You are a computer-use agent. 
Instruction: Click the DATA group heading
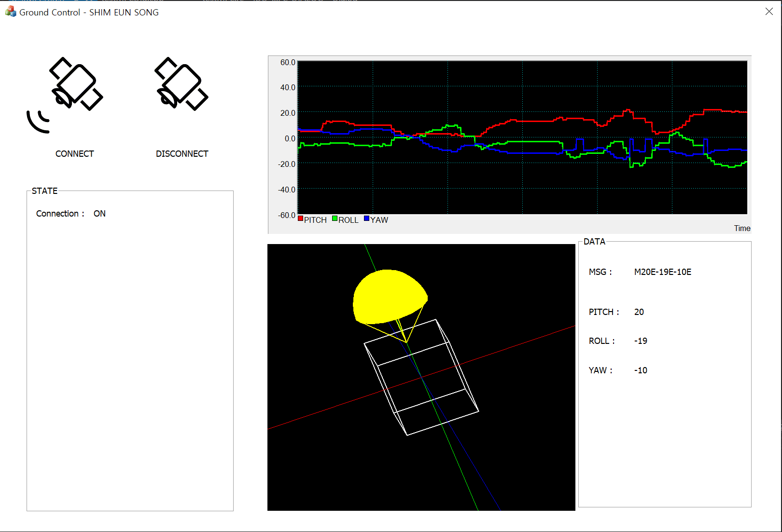tap(594, 242)
